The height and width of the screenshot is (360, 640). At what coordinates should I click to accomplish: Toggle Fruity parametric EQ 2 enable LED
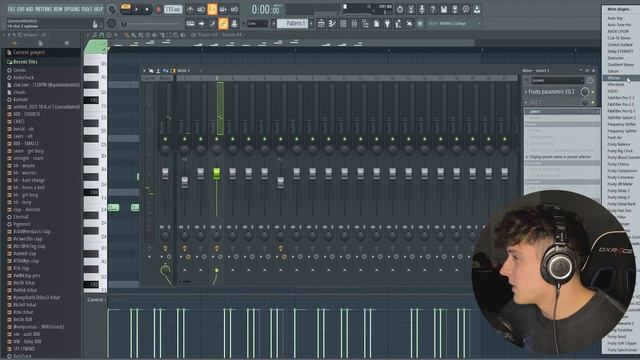click(593, 92)
